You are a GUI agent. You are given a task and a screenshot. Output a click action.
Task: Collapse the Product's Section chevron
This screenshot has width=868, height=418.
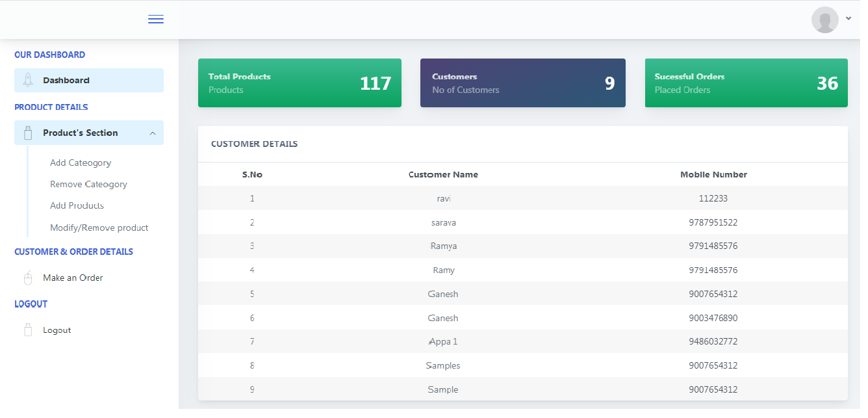click(153, 133)
